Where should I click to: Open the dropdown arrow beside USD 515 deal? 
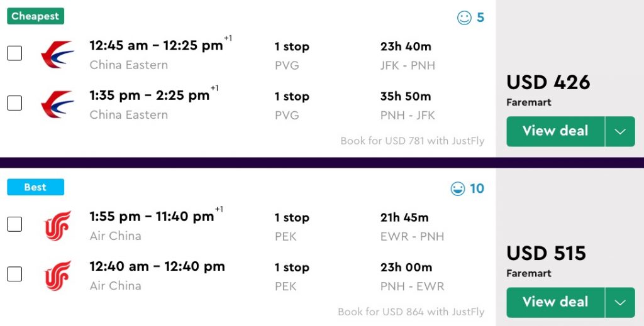coord(620,302)
